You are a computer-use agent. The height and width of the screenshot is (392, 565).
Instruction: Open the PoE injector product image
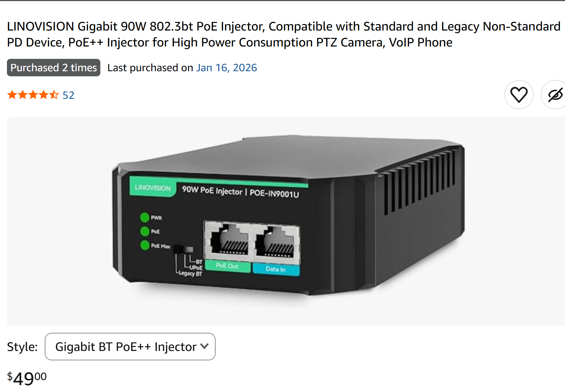click(x=286, y=221)
